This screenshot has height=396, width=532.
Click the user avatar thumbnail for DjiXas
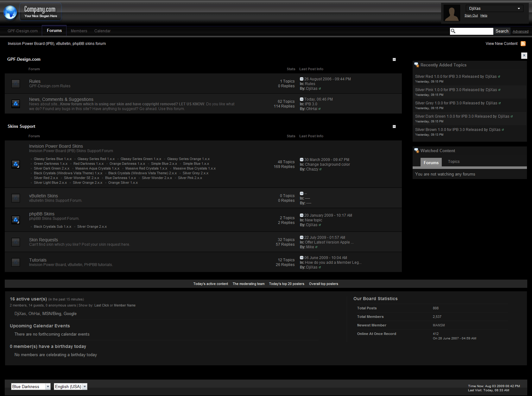coord(452,13)
